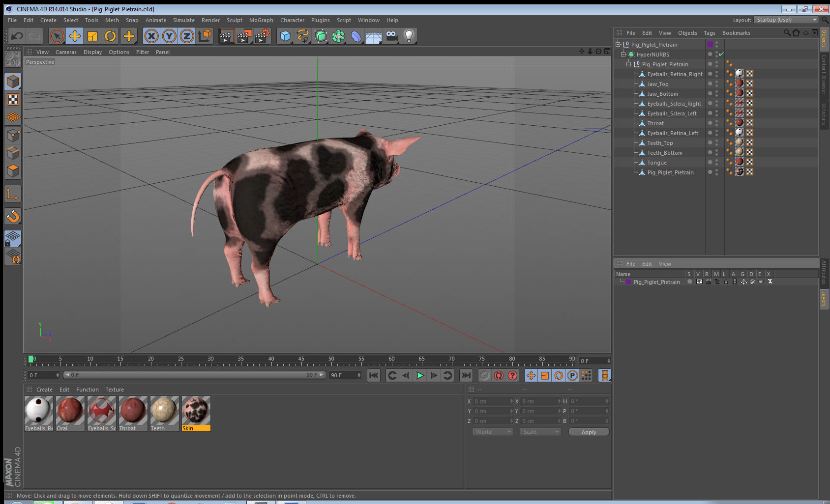Click the coordinate system icon
This screenshot has width=830, height=504.
pyautogui.click(x=205, y=36)
